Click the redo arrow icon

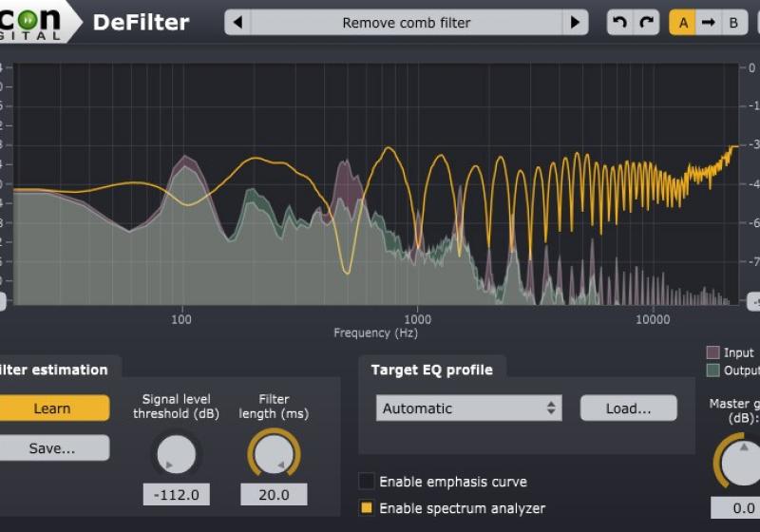click(x=647, y=23)
